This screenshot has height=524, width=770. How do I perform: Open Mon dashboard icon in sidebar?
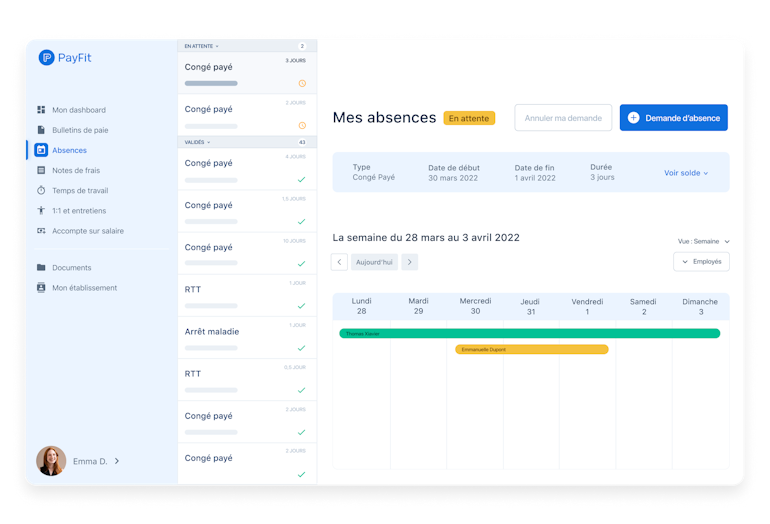pos(41,110)
